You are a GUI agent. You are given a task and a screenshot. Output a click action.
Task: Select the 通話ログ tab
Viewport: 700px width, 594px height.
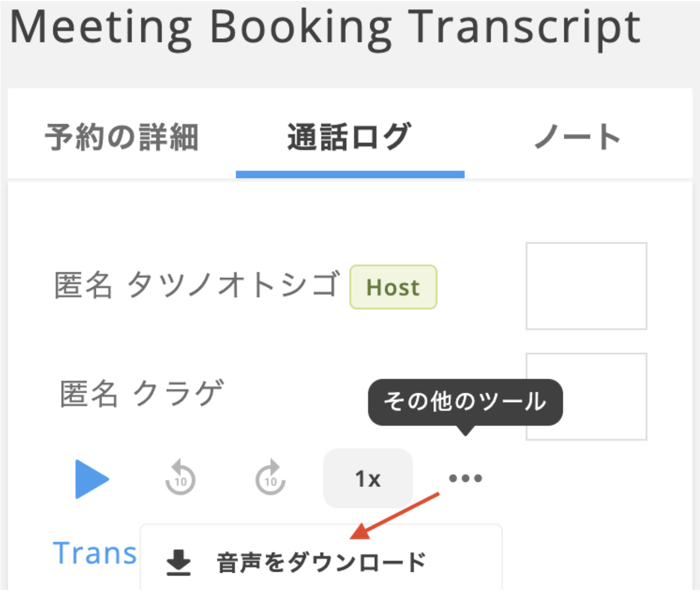pos(349,138)
